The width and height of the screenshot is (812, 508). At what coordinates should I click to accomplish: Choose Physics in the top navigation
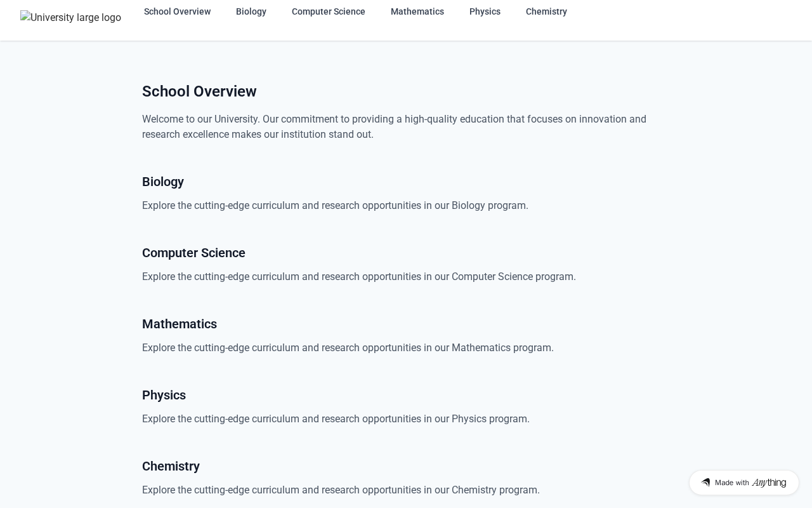pyautogui.click(x=485, y=11)
